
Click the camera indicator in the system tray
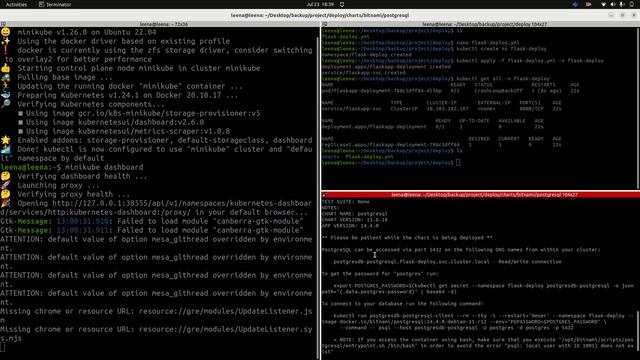tap(589, 4)
